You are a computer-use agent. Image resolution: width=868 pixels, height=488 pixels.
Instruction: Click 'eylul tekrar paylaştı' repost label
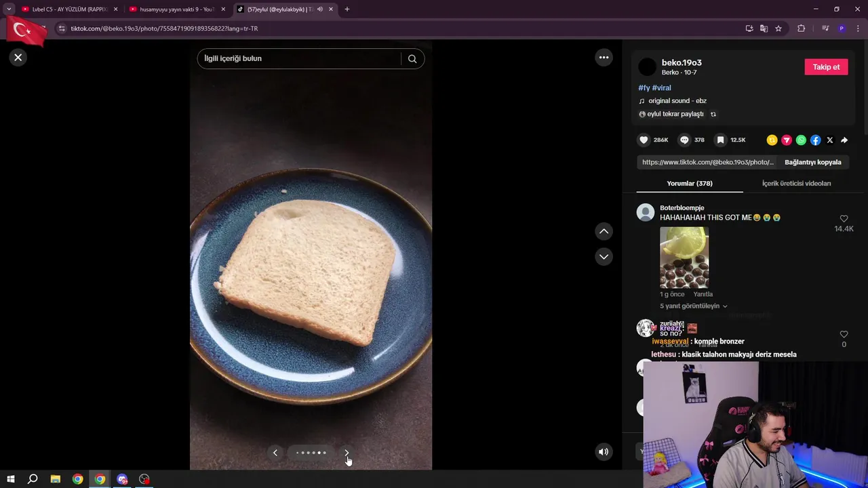pos(675,114)
